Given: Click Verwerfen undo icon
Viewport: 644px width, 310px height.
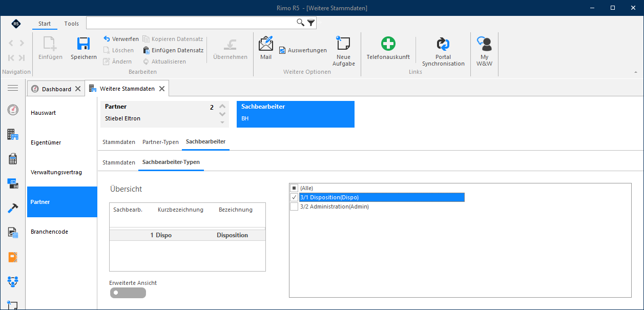Looking at the screenshot, I should click(107, 39).
